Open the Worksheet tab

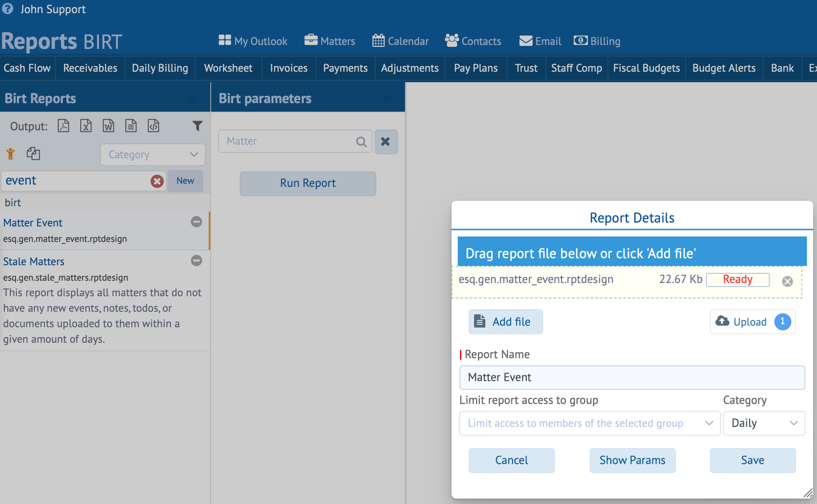228,68
